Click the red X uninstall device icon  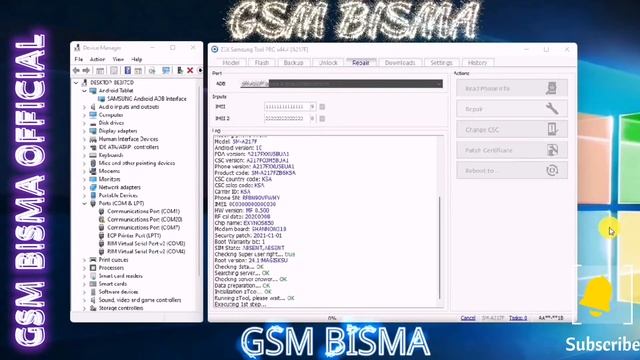click(x=190, y=71)
